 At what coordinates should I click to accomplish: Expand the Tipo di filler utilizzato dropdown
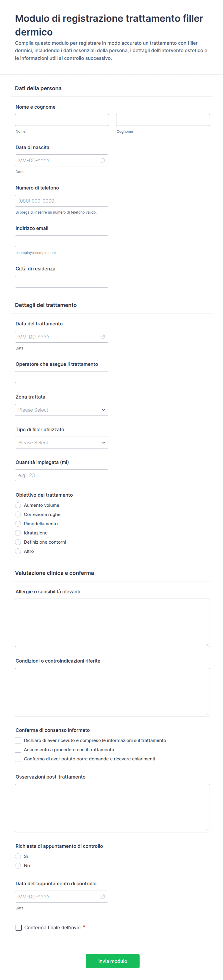point(62,442)
